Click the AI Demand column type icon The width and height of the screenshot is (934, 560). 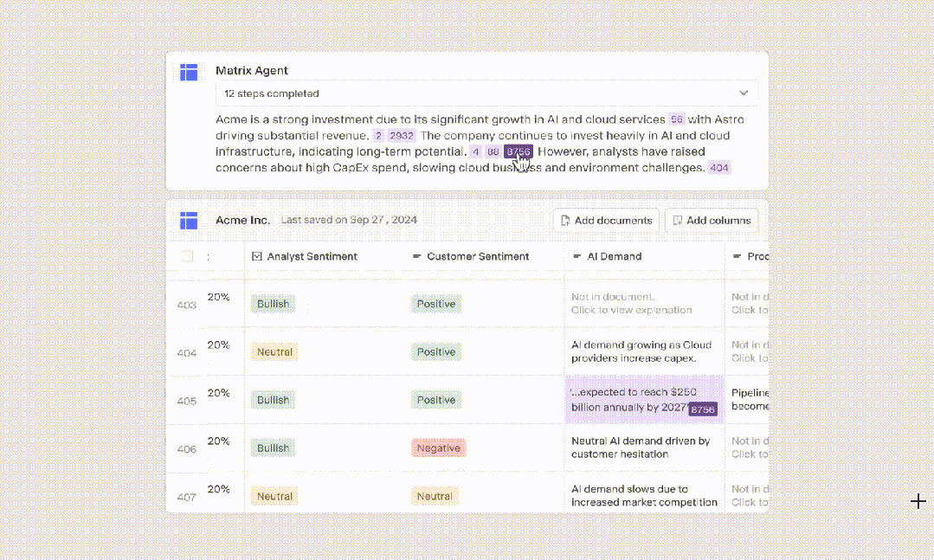coord(577,256)
